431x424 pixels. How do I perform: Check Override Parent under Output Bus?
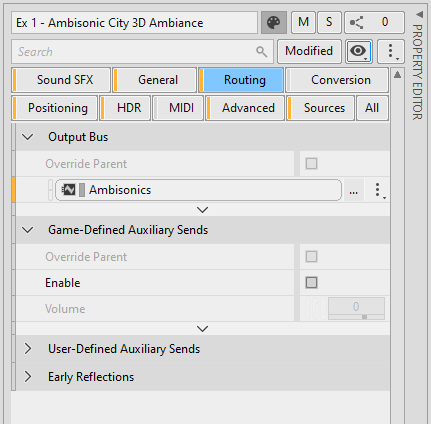click(x=311, y=164)
